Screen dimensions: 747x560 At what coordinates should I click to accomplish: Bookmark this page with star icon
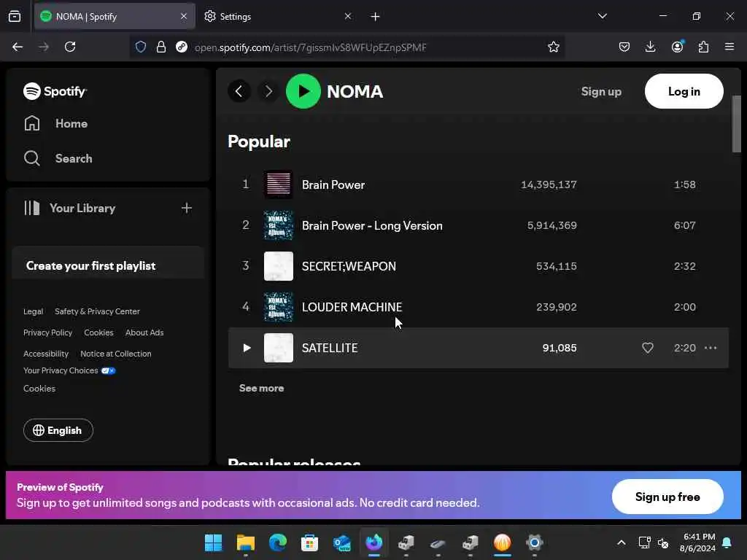coord(553,47)
